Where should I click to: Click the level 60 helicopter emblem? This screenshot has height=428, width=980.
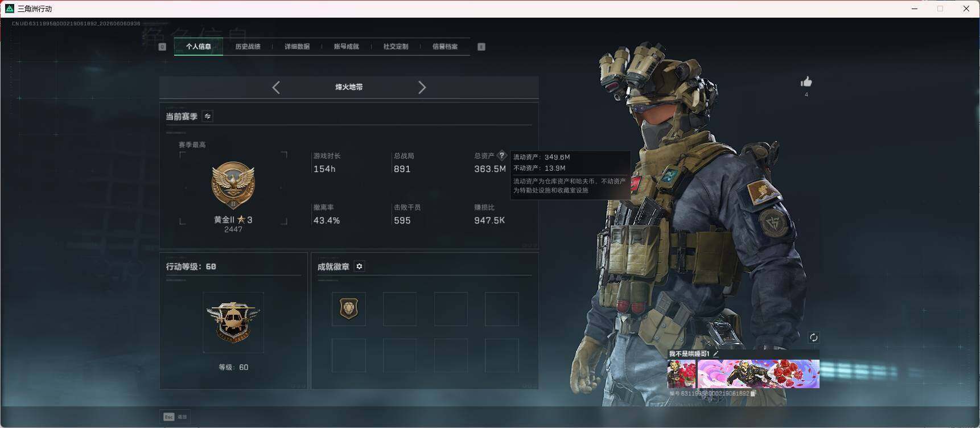233,322
